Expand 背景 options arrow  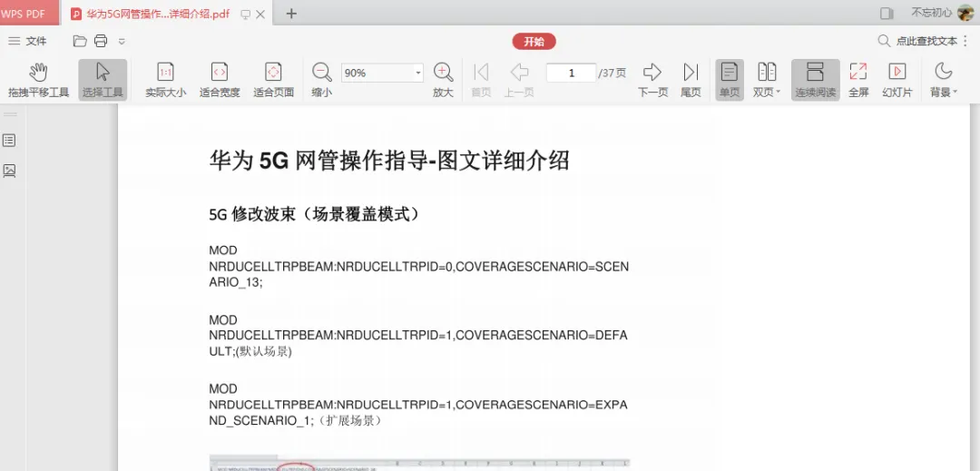tap(955, 93)
